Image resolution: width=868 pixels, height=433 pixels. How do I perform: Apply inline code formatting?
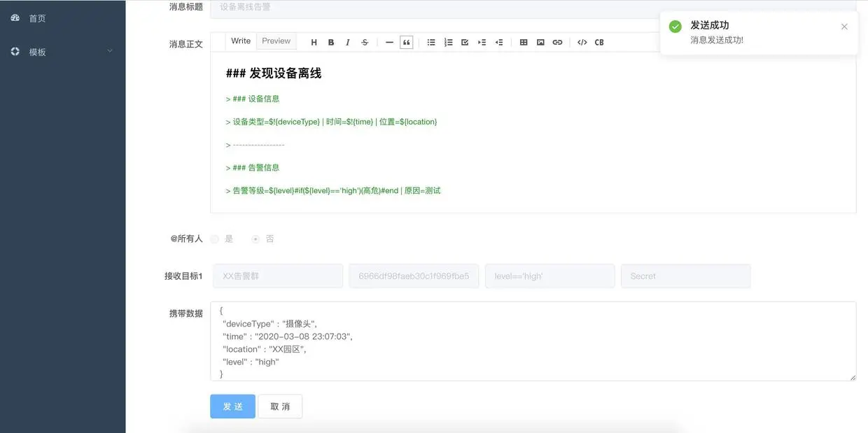pyautogui.click(x=582, y=43)
